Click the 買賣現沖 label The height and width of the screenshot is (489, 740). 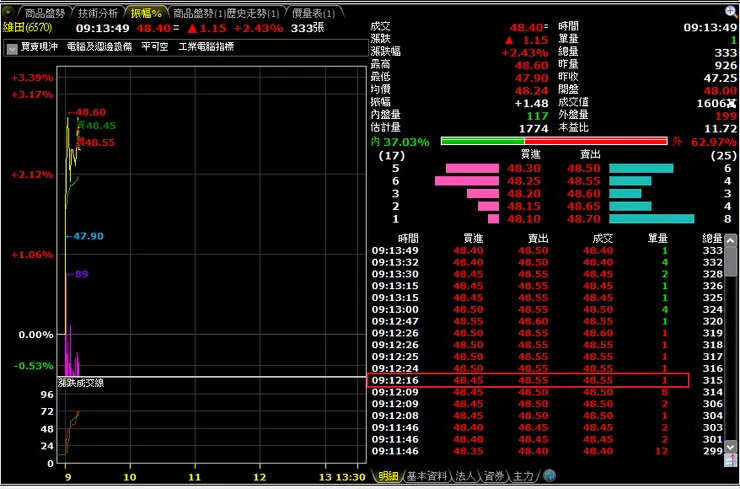coord(40,47)
